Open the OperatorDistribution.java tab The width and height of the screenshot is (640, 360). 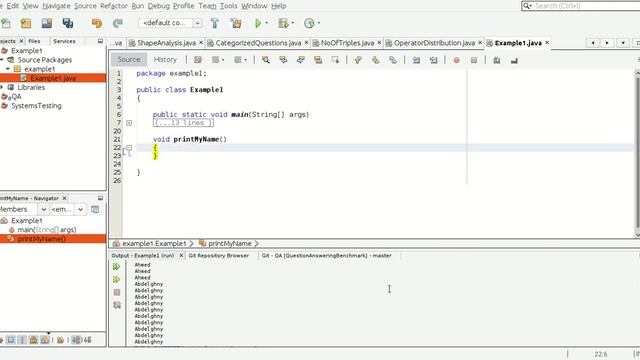(434, 43)
